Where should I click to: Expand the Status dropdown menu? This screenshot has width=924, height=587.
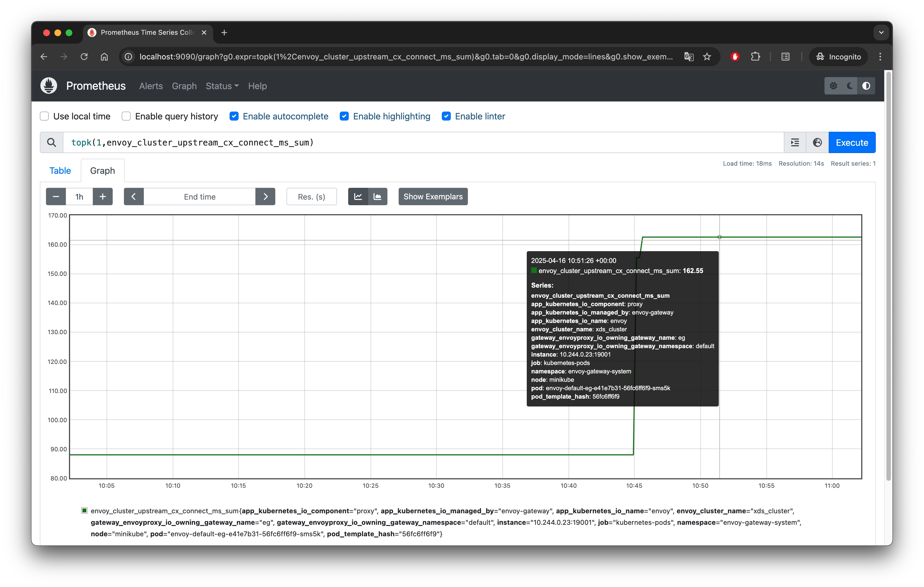click(222, 86)
